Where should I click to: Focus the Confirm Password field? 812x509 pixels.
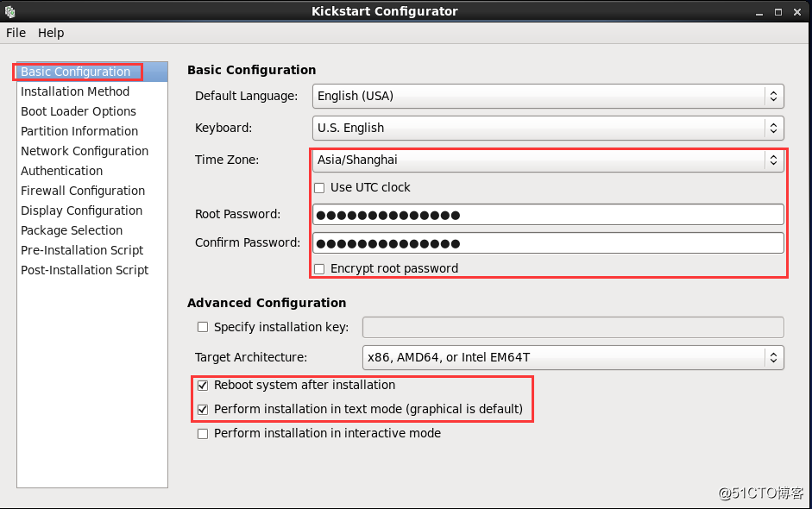pyautogui.click(x=548, y=242)
